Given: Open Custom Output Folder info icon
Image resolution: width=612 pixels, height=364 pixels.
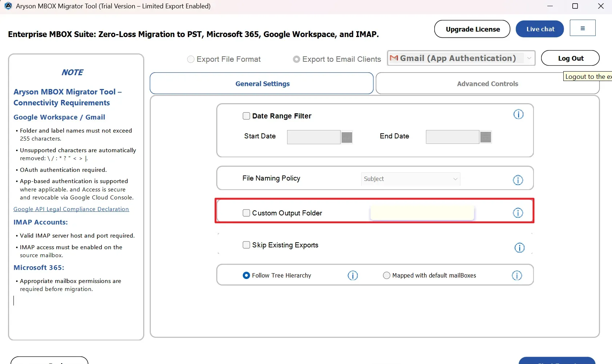Looking at the screenshot, I should 518,213.
